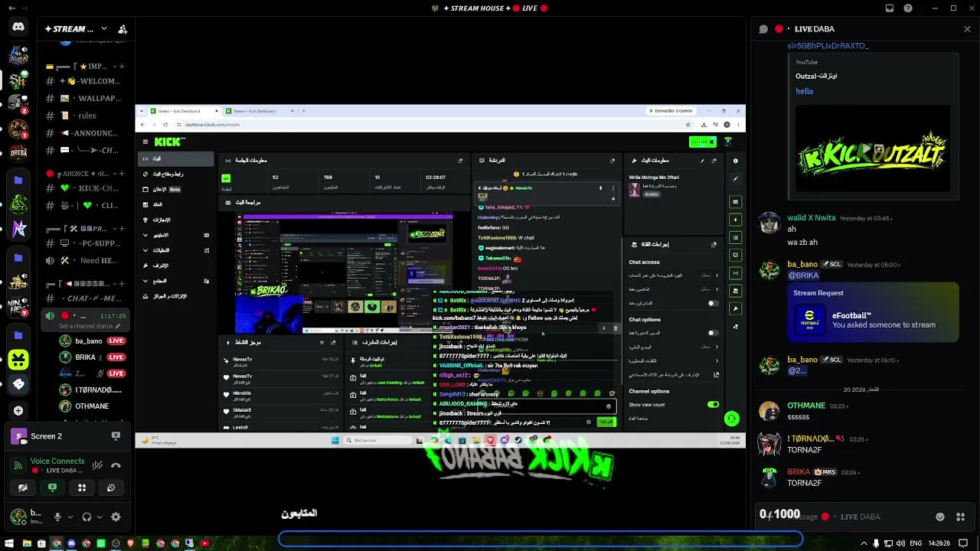Click the threads bubble icon beside LIVE DABA
The image size is (980, 551).
[763, 29]
